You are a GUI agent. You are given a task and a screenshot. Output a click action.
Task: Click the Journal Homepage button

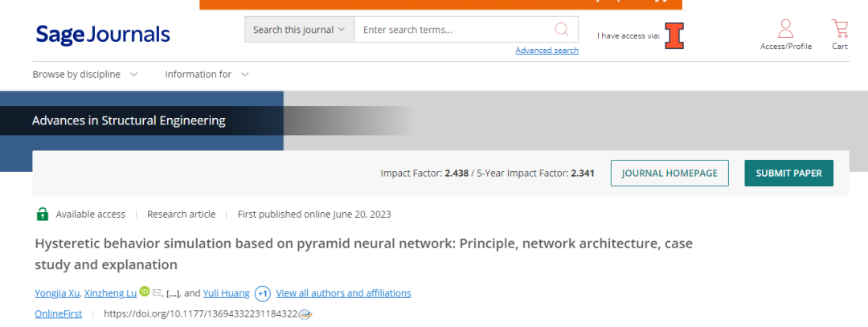pyautogui.click(x=669, y=173)
